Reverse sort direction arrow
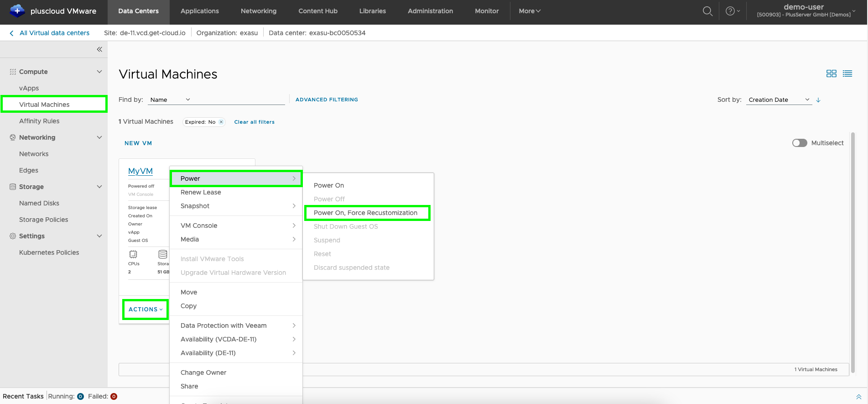Image resolution: width=868 pixels, height=404 pixels. tap(818, 100)
